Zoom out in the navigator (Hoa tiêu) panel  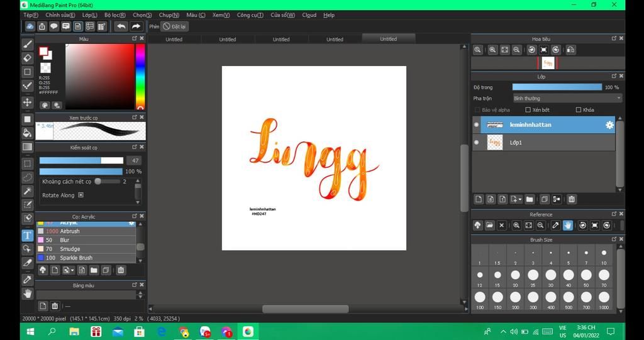click(517, 50)
